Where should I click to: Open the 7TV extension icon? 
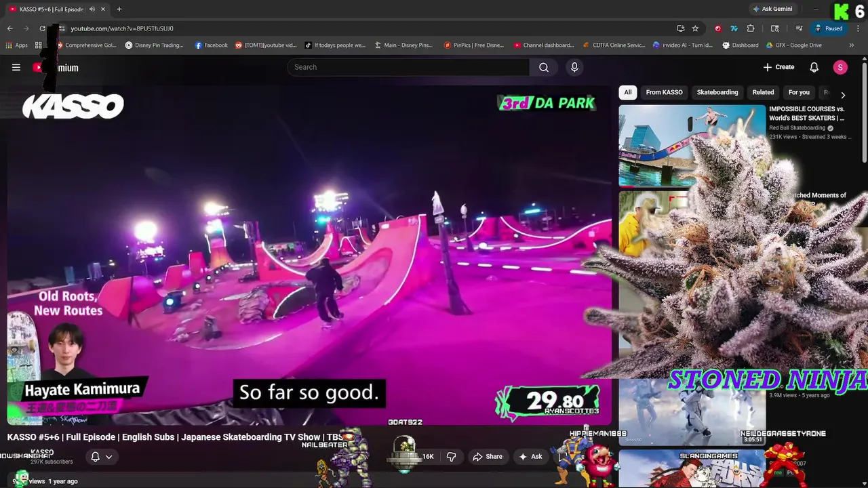coord(734,28)
